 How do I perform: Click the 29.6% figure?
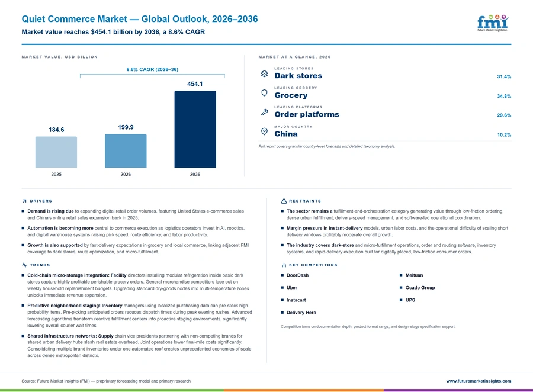point(504,115)
